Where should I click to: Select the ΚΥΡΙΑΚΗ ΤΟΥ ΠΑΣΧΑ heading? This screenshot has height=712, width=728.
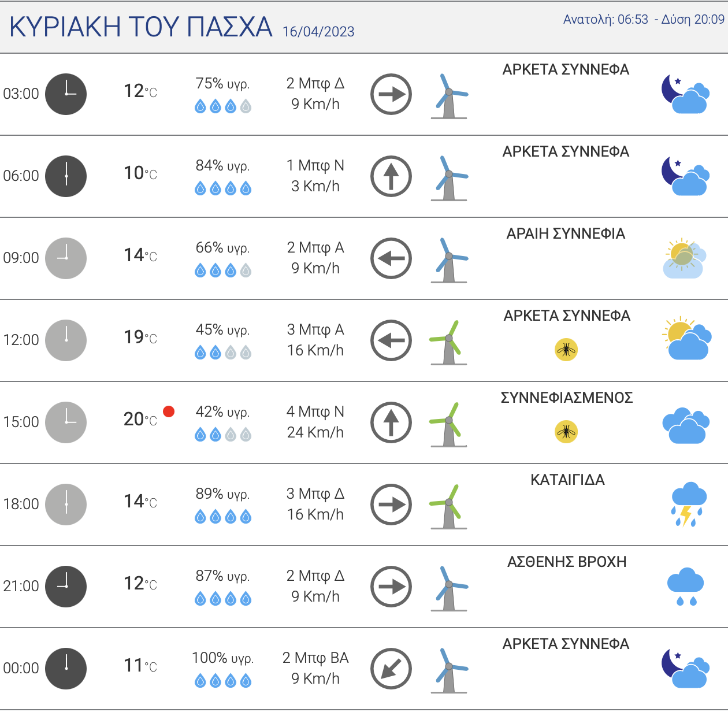coord(141,27)
